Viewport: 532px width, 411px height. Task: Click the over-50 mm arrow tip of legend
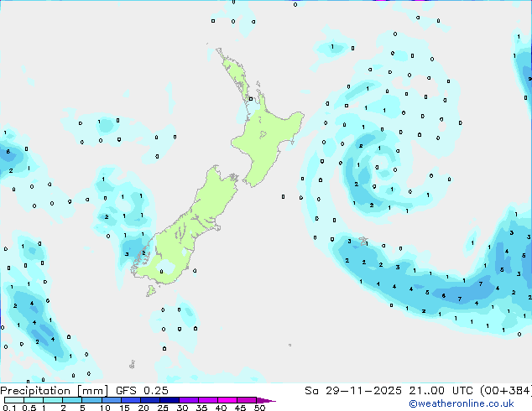tap(267, 400)
